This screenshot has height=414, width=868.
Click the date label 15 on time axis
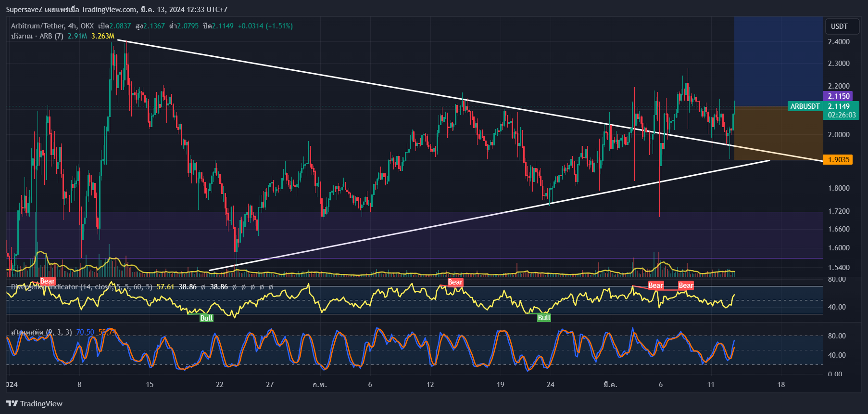(150, 385)
